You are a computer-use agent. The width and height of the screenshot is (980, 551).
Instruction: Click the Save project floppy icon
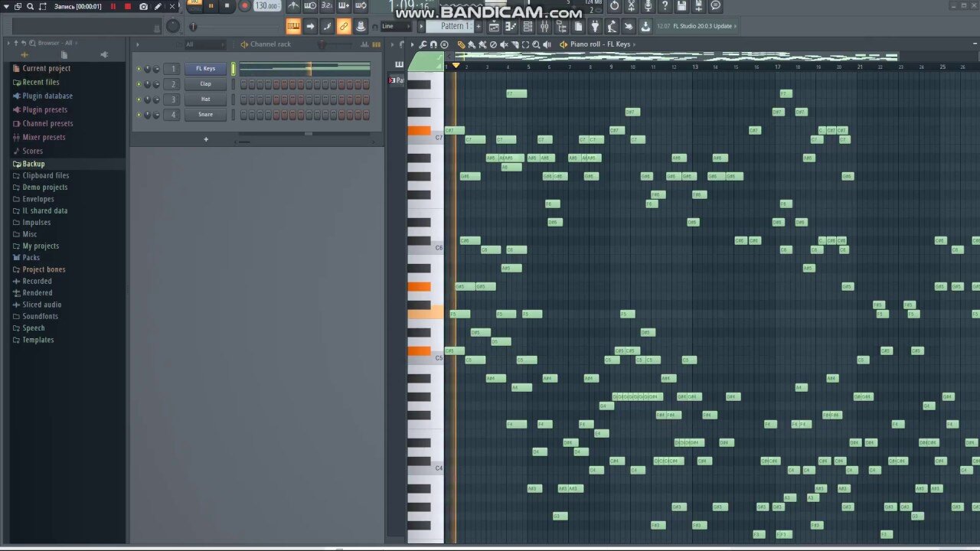681,5
